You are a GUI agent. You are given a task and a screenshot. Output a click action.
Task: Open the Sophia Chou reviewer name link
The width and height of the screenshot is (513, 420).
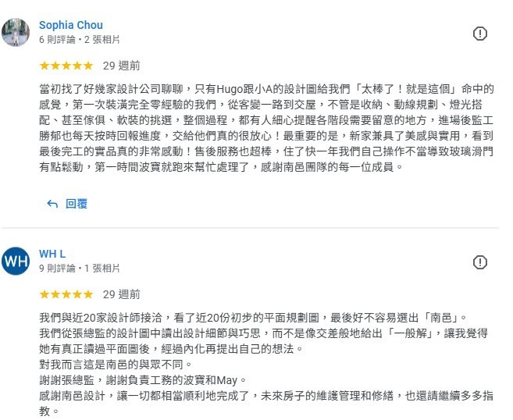tap(71, 25)
